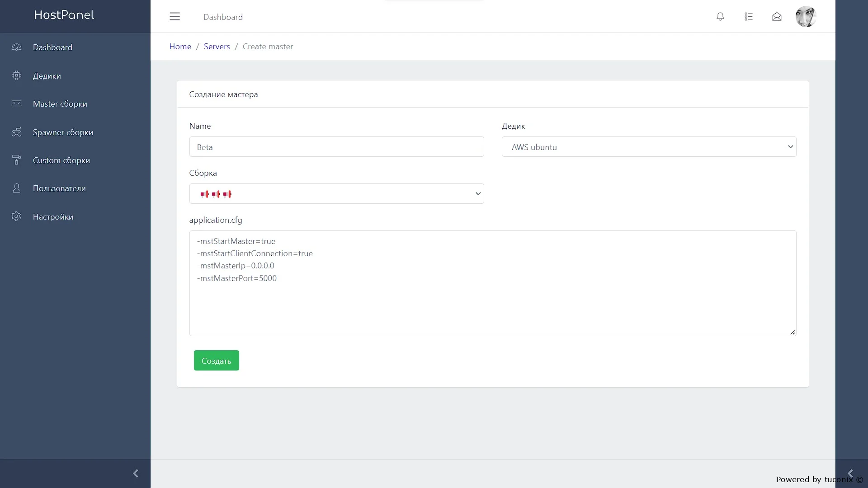Open the task list icon in header
Image resolution: width=868 pixels, height=488 pixels.
749,17
